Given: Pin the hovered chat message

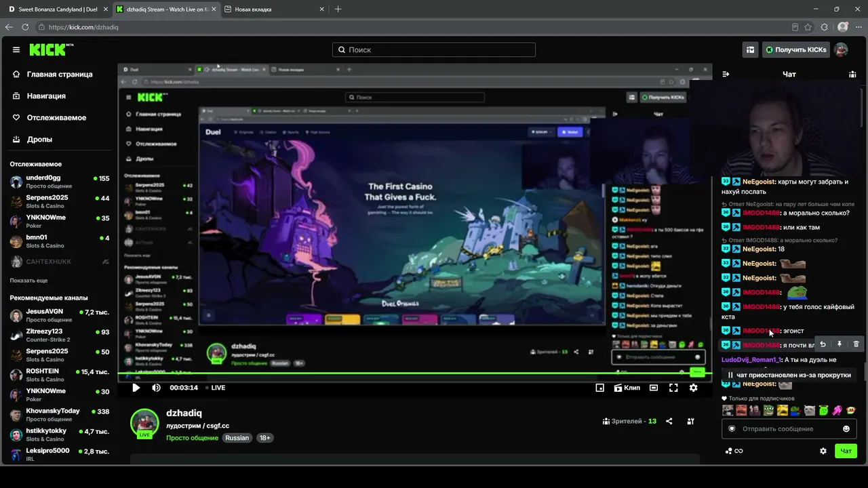Looking at the screenshot, I should (x=840, y=344).
